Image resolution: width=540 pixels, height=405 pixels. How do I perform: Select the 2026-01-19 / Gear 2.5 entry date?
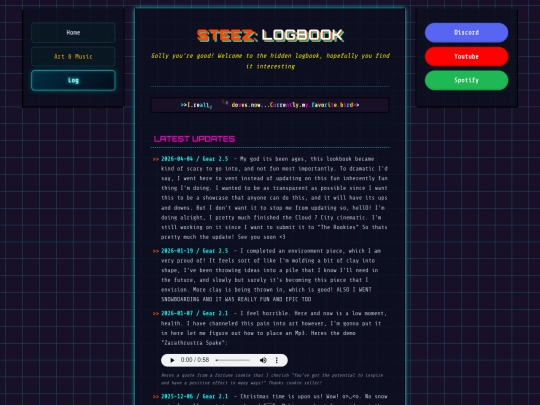pos(195,251)
